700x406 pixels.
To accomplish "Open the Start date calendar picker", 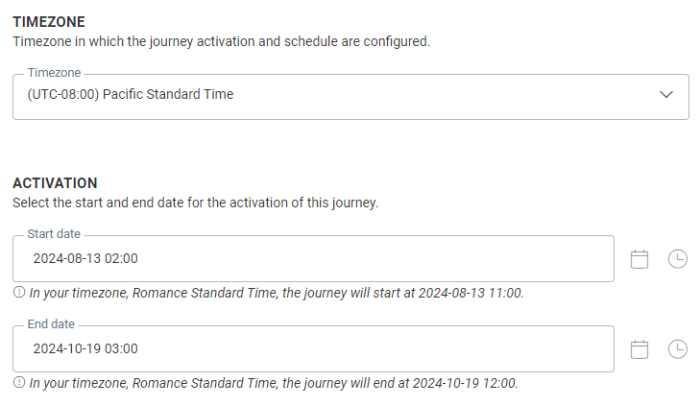I will [x=640, y=259].
